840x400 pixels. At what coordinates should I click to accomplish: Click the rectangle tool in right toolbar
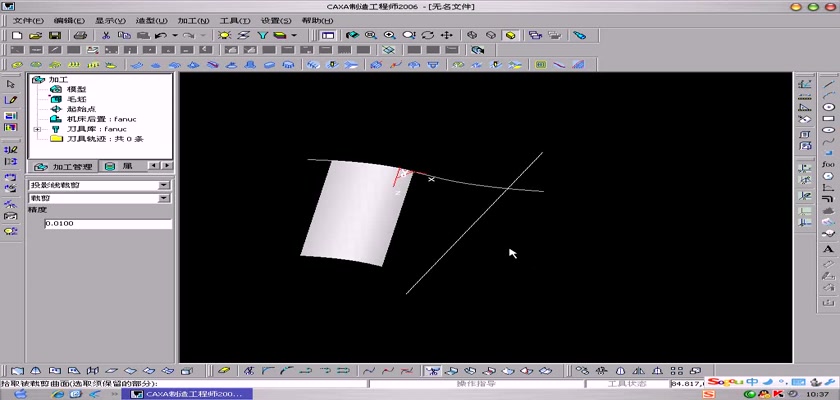click(x=828, y=118)
